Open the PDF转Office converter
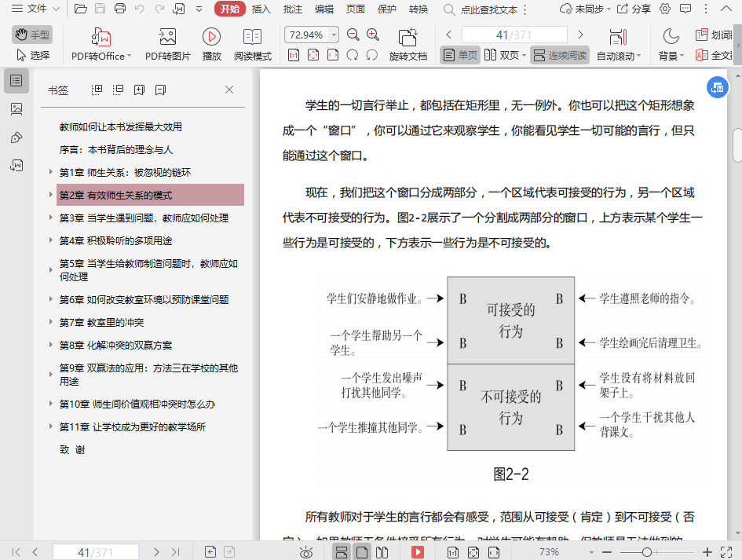 coord(101,45)
